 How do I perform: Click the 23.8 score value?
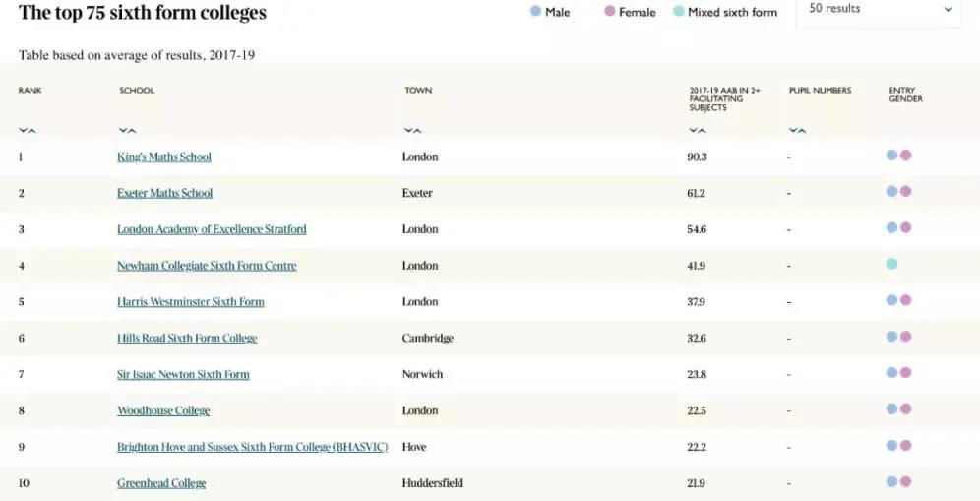coord(697,374)
